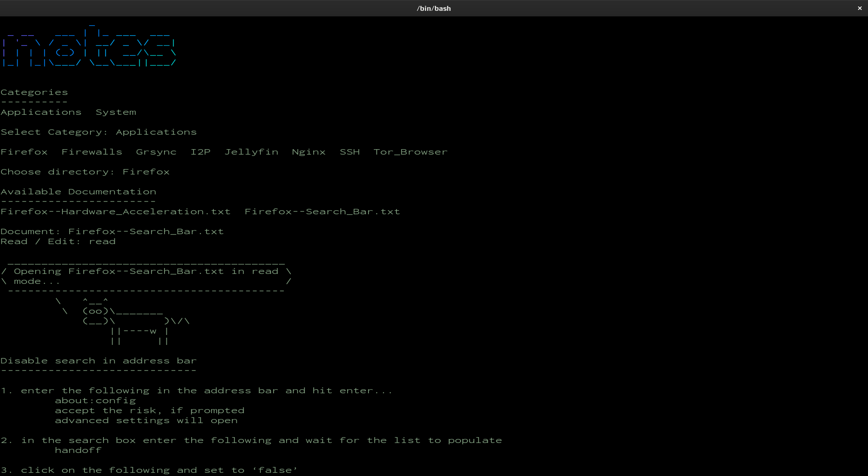Click the /bin/bash window title
This screenshot has height=476, width=868.
[434, 8]
